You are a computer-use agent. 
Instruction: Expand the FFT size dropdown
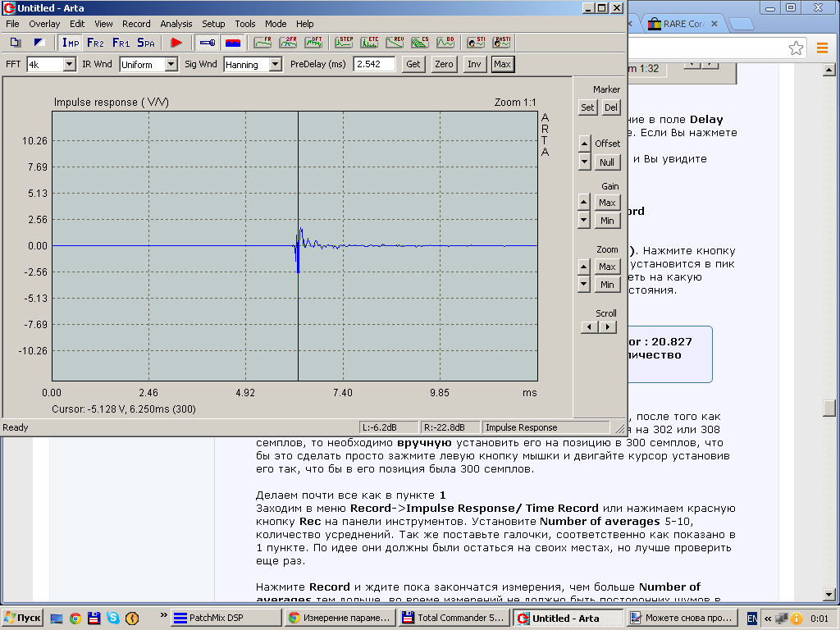point(69,64)
